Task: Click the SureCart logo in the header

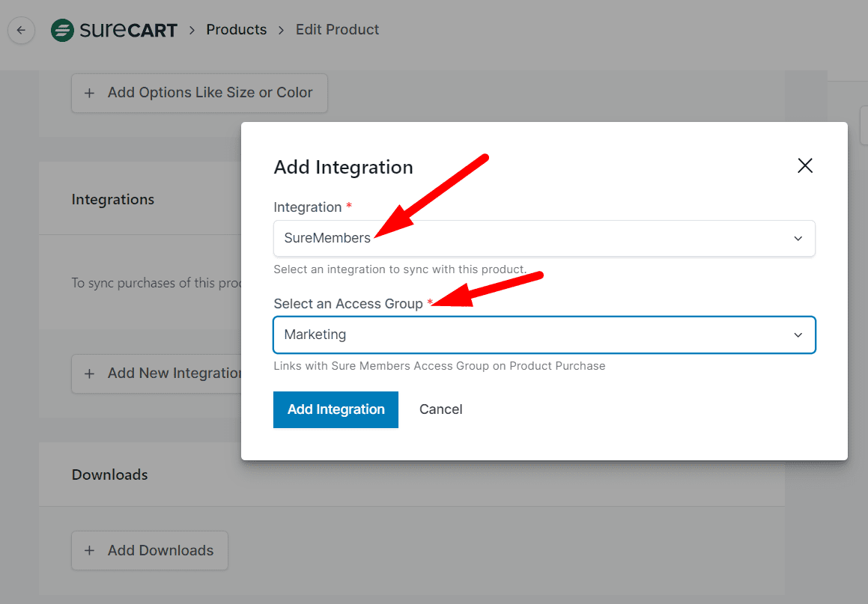Action: 114,29
